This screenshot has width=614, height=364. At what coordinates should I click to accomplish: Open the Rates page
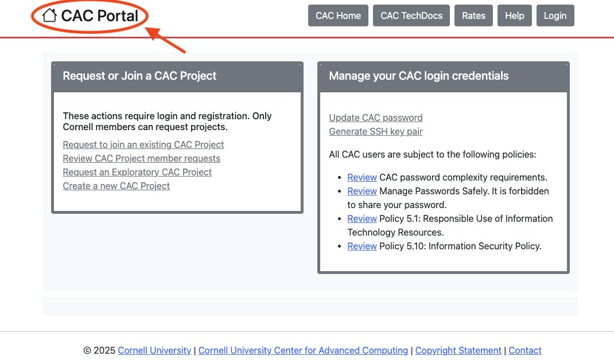pos(473,16)
